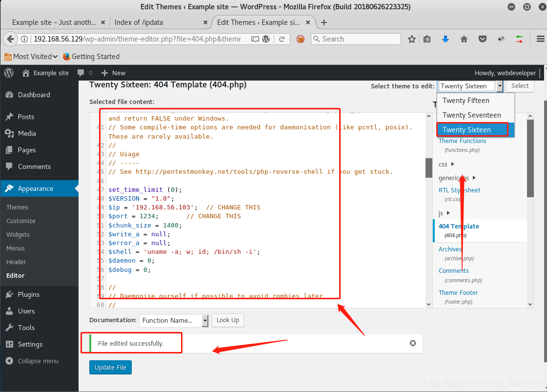Open Theme Functions file

tap(462, 141)
